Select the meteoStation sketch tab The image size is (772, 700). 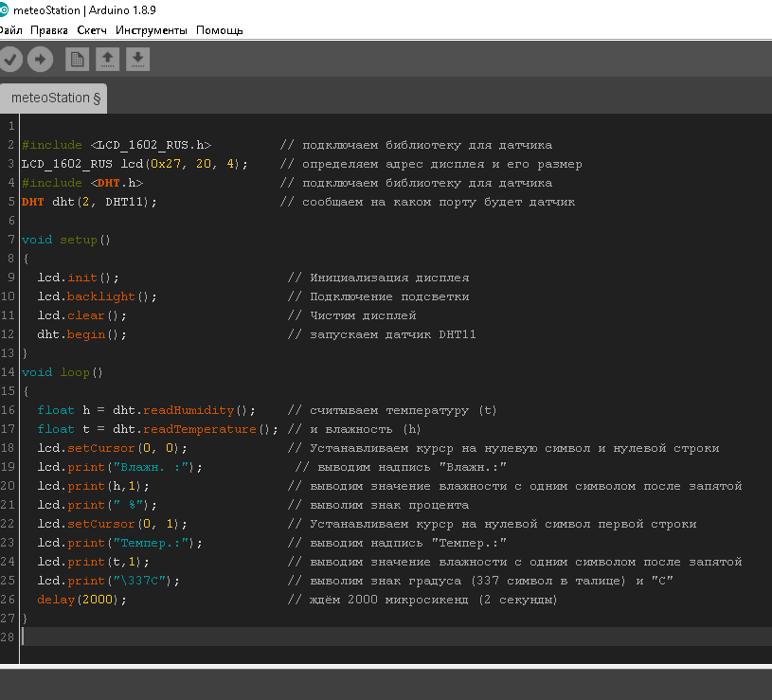(55, 98)
